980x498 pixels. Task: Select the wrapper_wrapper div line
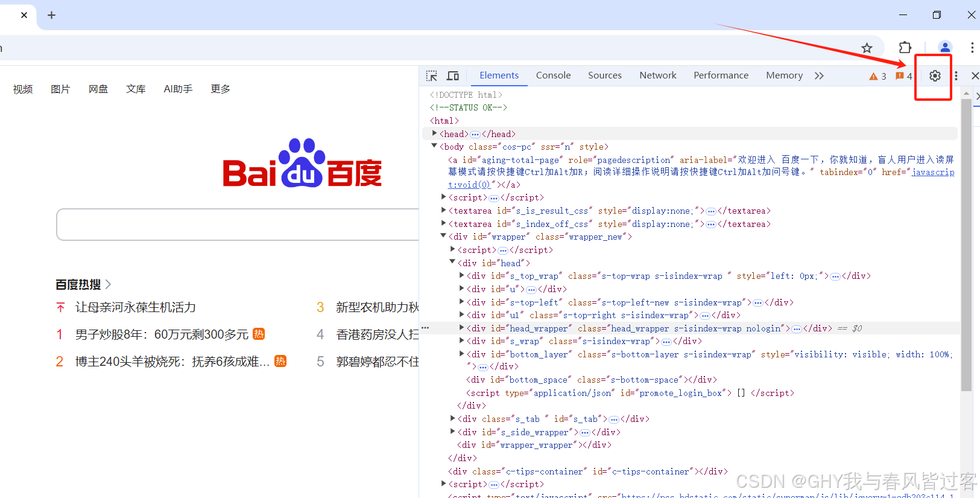(x=534, y=445)
